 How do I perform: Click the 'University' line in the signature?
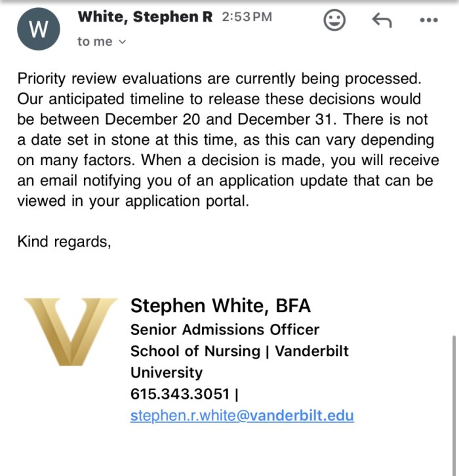167,372
